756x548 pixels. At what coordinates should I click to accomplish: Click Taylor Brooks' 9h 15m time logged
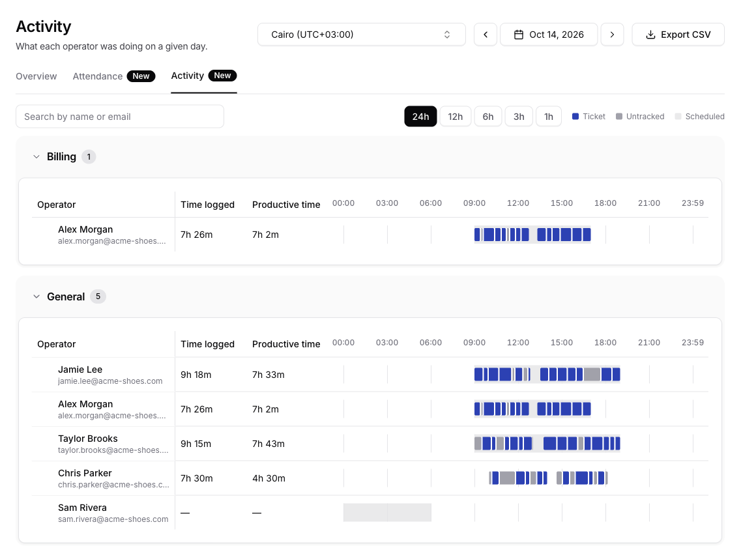pos(196,444)
